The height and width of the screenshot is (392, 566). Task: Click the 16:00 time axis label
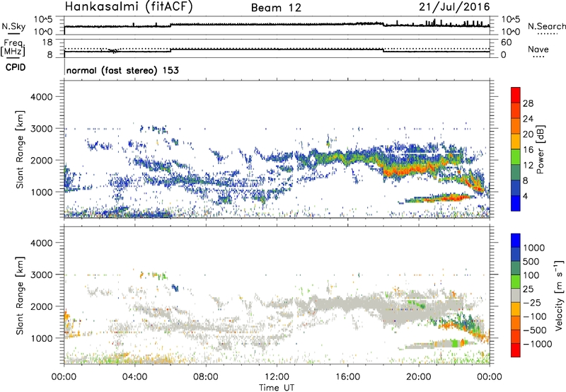tap(347, 377)
